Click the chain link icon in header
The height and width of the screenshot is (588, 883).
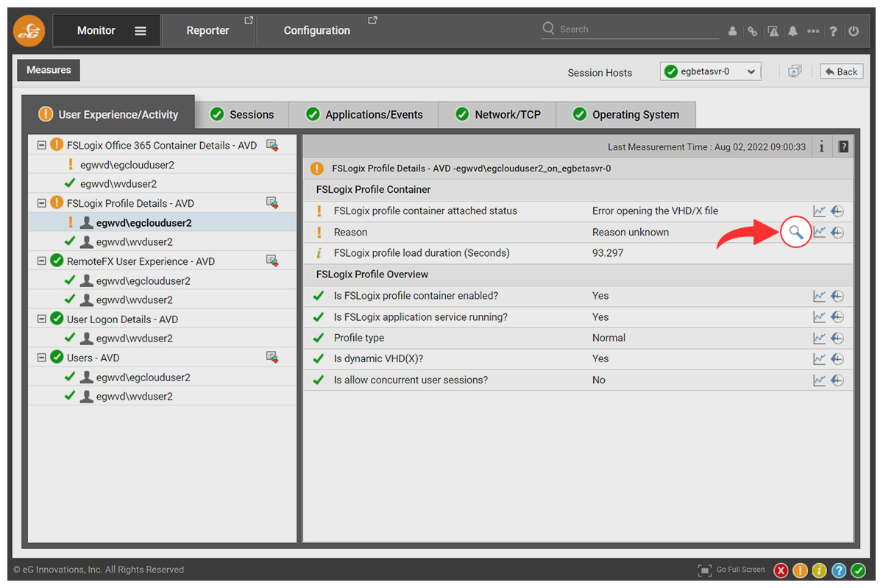click(x=752, y=31)
